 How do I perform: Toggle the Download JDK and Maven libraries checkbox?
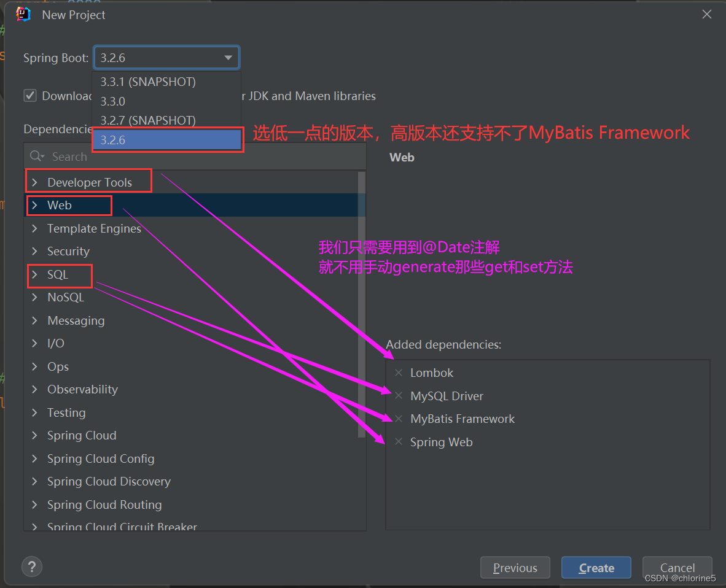click(30, 96)
